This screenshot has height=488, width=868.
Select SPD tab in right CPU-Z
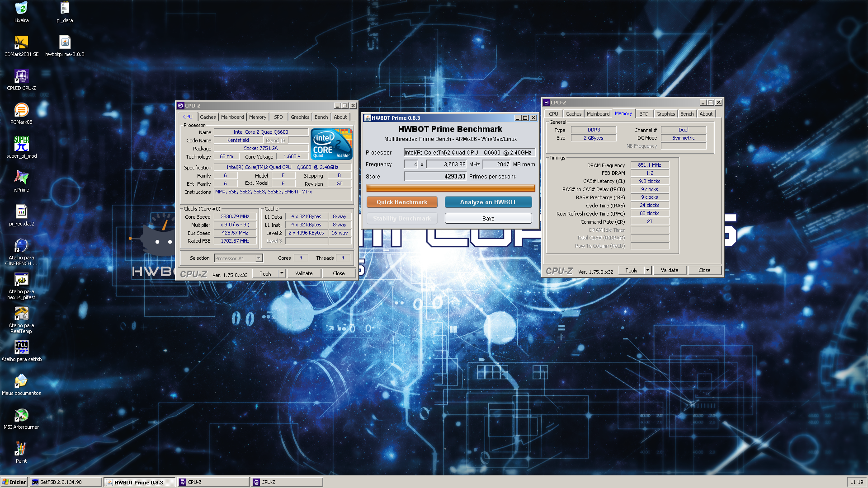click(x=644, y=114)
